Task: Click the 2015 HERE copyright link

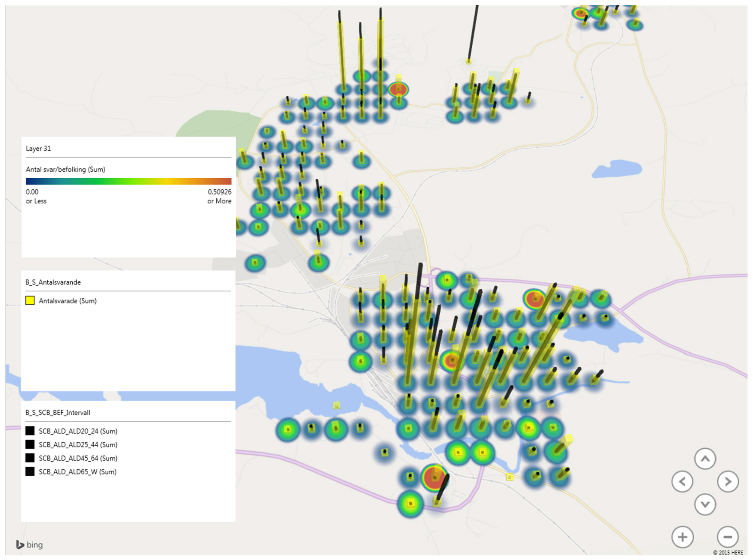Action: pos(728,552)
